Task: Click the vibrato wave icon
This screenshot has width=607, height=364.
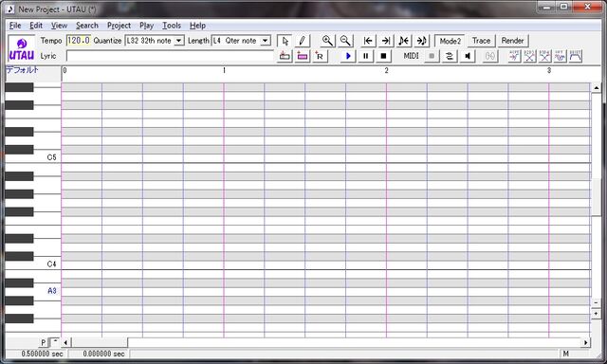Action: [x=561, y=56]
